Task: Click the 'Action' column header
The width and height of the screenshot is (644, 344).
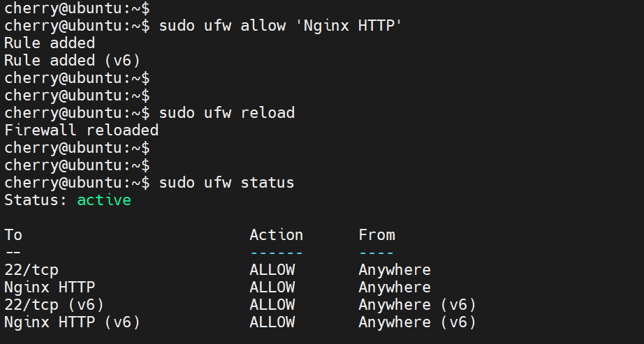Action: click(x=276, y=235)
